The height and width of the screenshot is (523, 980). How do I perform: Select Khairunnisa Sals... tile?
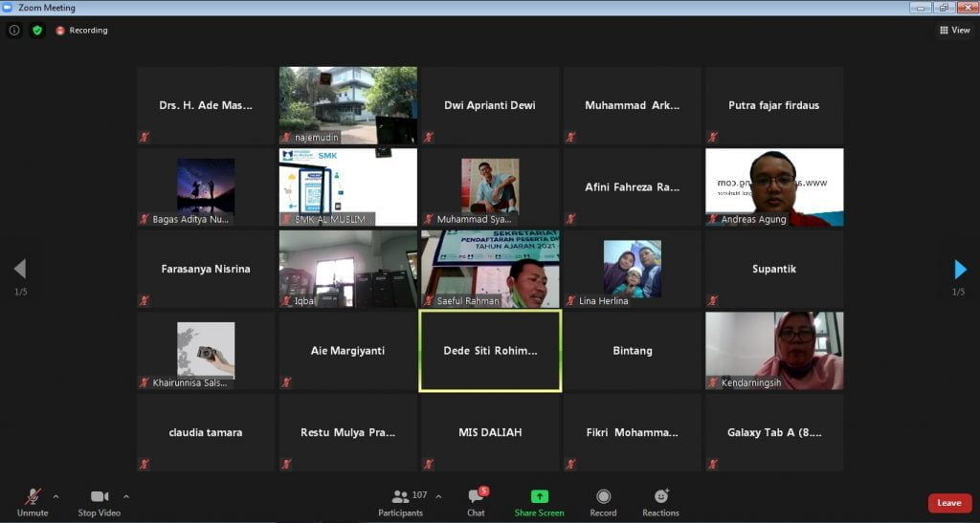pyautogui.click(x=206, y=351)
